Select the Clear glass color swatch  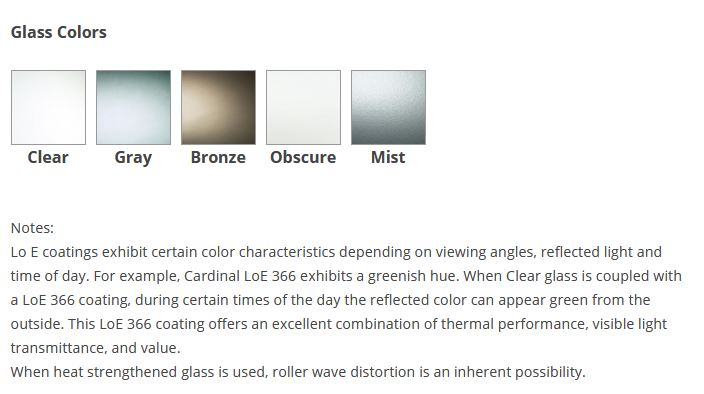(x=48, y=107)
